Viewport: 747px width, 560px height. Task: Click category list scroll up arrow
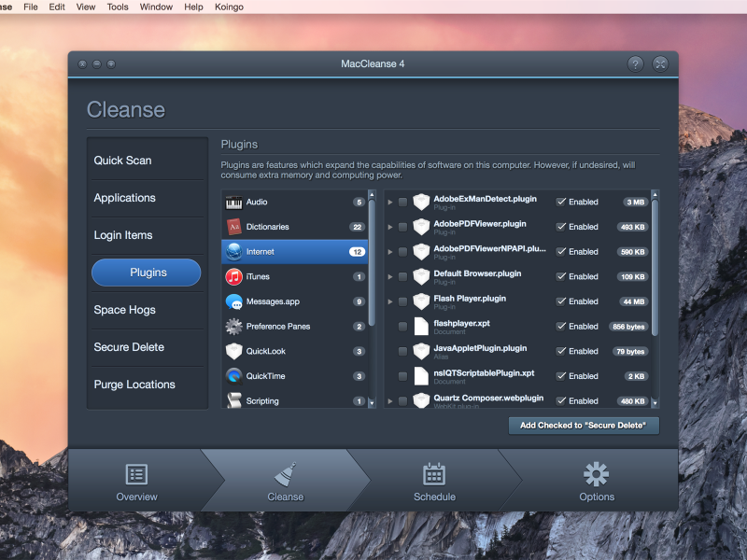click(372, 195)
